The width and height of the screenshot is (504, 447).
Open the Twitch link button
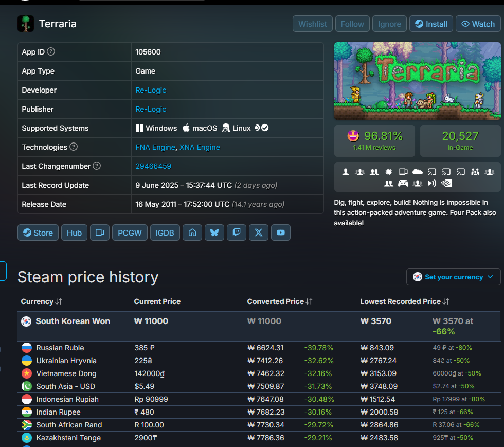point(237,233)
